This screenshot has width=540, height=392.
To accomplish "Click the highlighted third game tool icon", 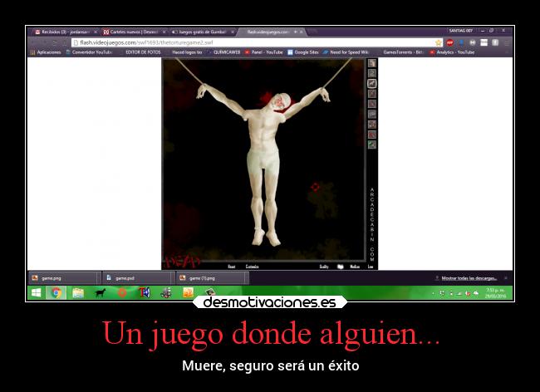I will click(x=372, y=84).
